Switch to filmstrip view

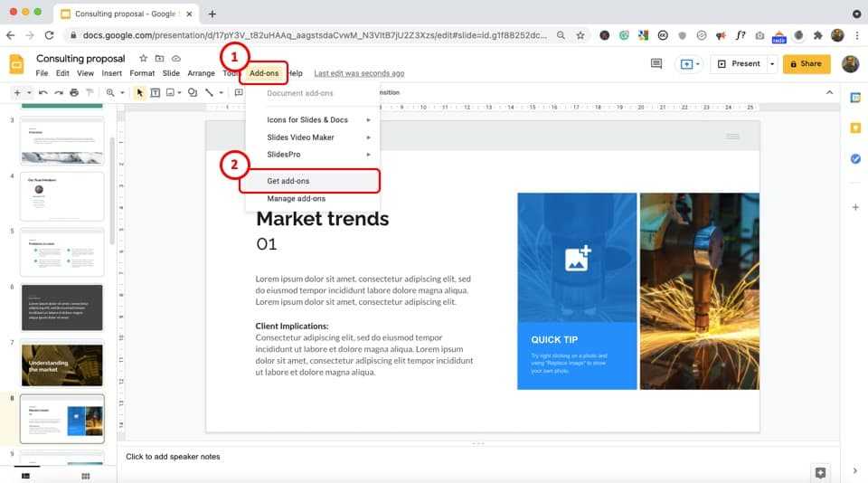25,476
